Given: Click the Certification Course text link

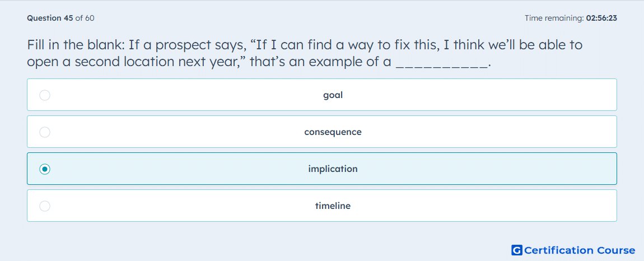Looking at the screenshot, I should 580,250.
